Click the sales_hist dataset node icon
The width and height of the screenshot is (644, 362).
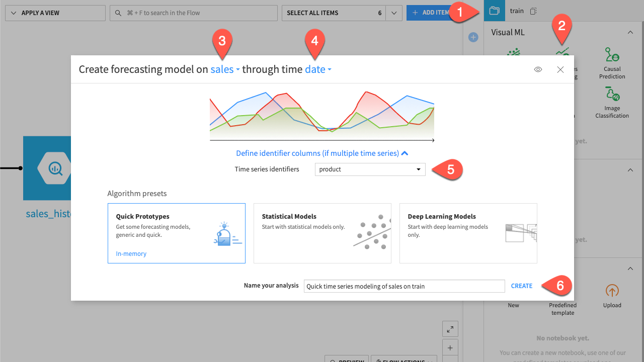coord(55,168)
